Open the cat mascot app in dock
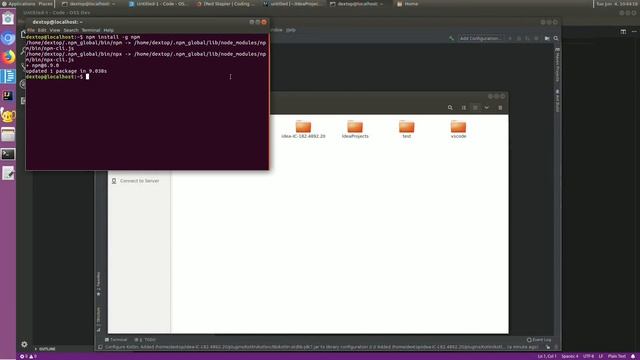 click(8, 115)
